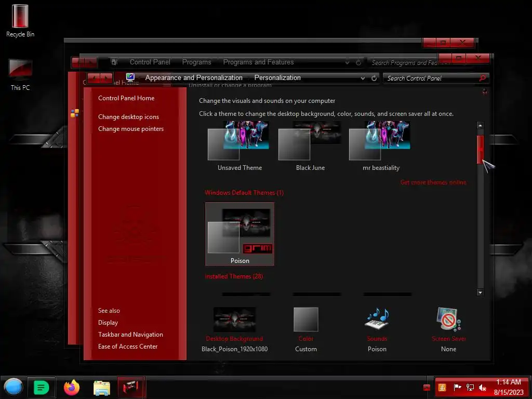Image resolution: width=532 pixels, height=399 pixels.
Task: Click Programs and Features breadcrumb
Action: tap(258, 62)
